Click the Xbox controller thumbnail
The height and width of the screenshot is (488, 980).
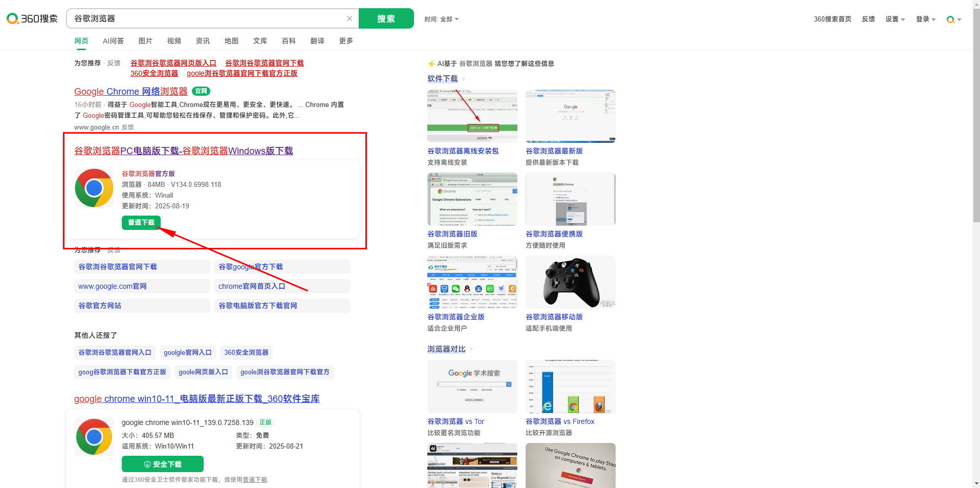pos(570,282)
